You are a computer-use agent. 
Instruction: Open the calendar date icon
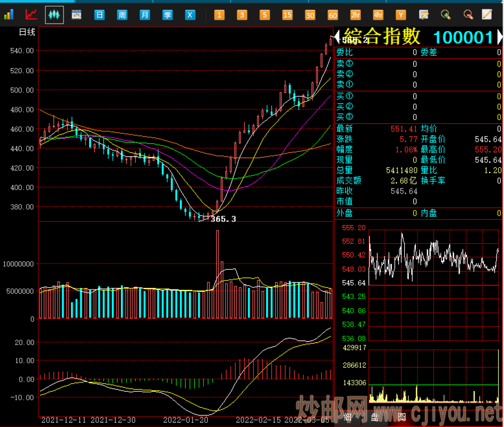pos(77,15)
